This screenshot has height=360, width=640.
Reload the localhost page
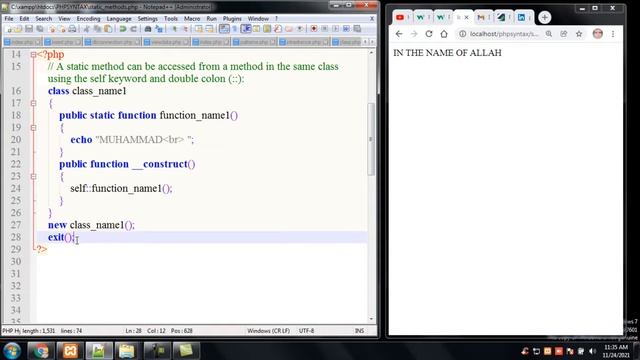[429, 34]
